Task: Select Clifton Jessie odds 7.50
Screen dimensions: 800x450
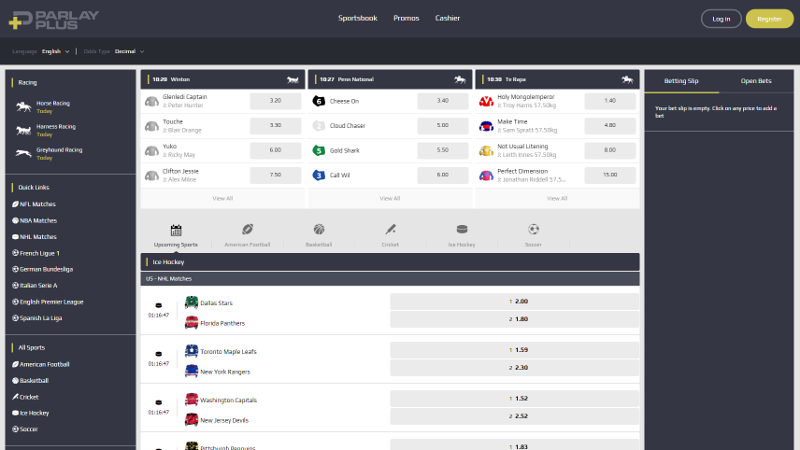Action: coord(276,175)
